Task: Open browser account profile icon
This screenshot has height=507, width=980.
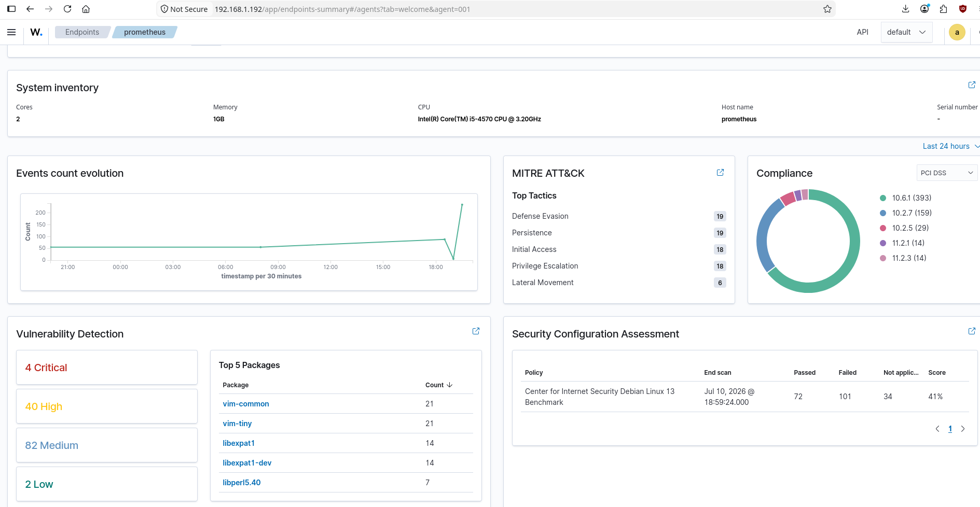Action: 924,9
